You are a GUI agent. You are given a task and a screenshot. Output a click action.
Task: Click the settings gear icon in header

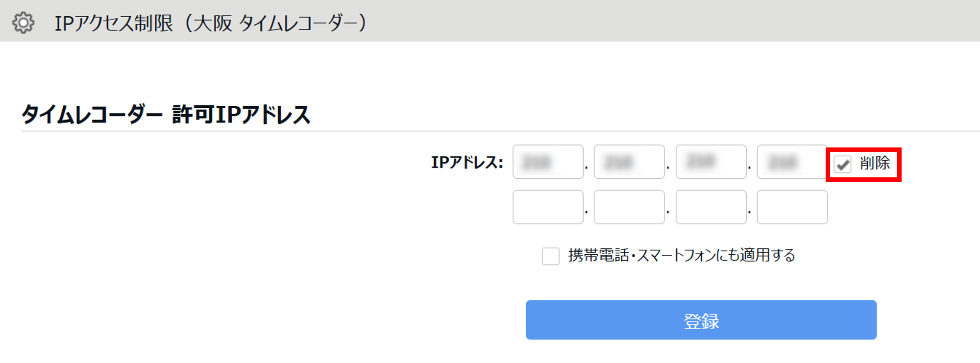24,23
